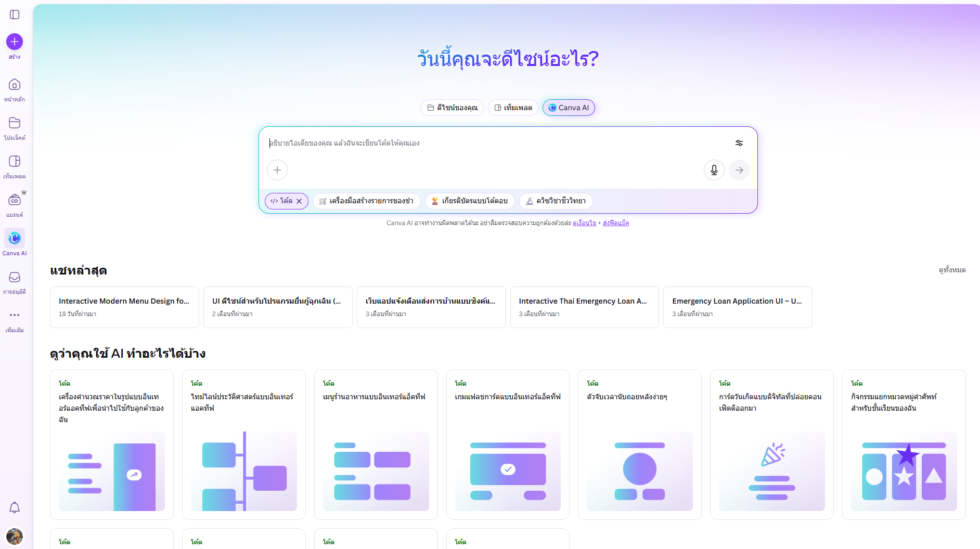Image resolution: width=980 pixels, height=549 pixels.
Task: Click the View all chats link
Action: [x=952, y=270]
